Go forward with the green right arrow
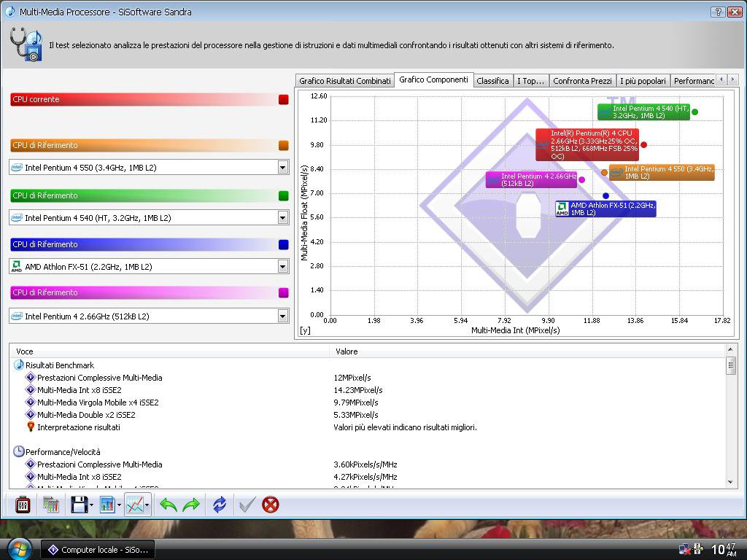The height and width of the screenshot is (560, 747). pos(191,504)
